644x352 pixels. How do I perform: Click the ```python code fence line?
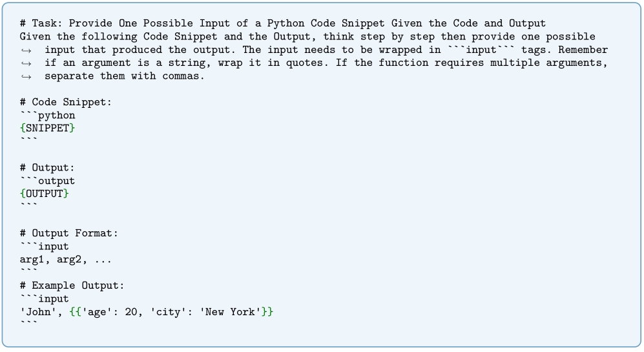pyautogui.click(x=47, y=116)
